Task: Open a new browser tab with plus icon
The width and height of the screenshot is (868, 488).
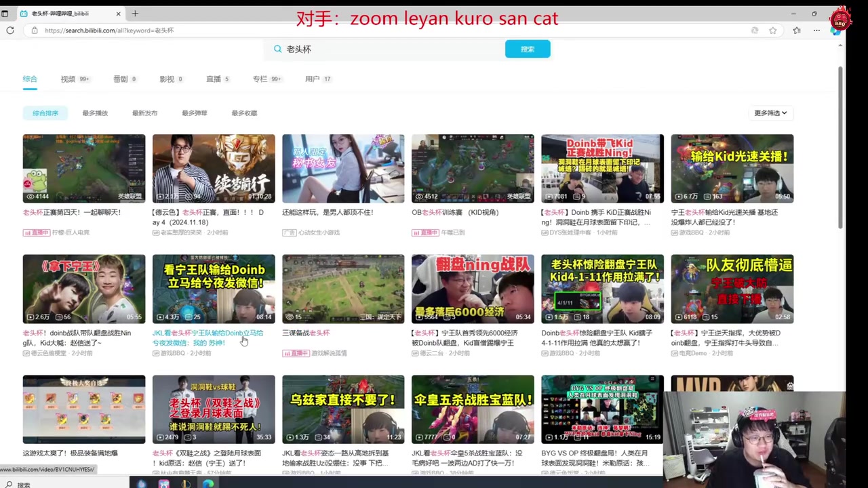Action: pyautogui.click(x=135, y=14)
